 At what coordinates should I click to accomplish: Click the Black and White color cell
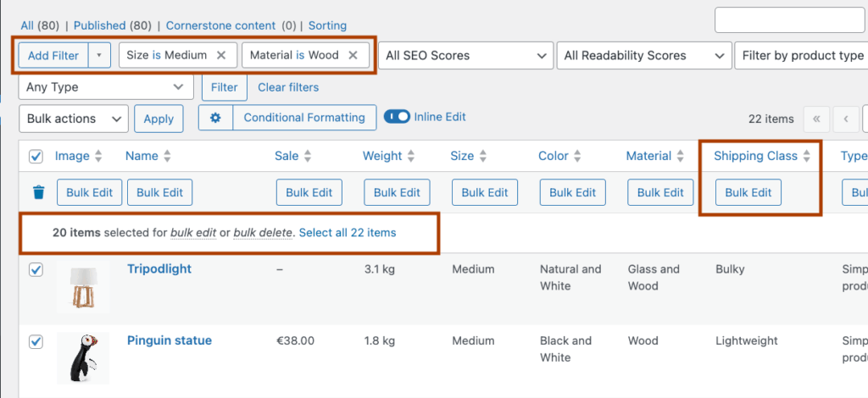tap(565, 350)
